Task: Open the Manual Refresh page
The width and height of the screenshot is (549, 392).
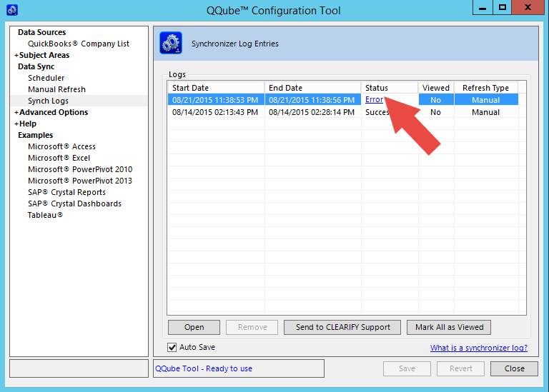Action: tap(56, 89)
